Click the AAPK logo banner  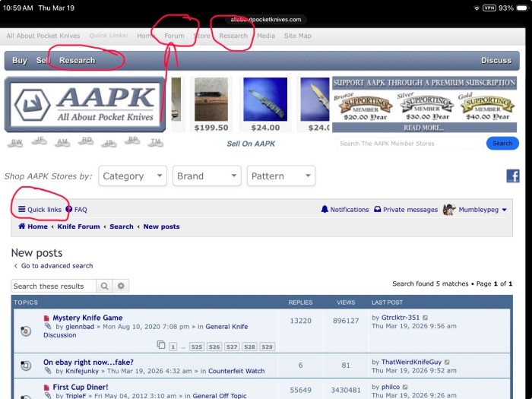(85, 105)
